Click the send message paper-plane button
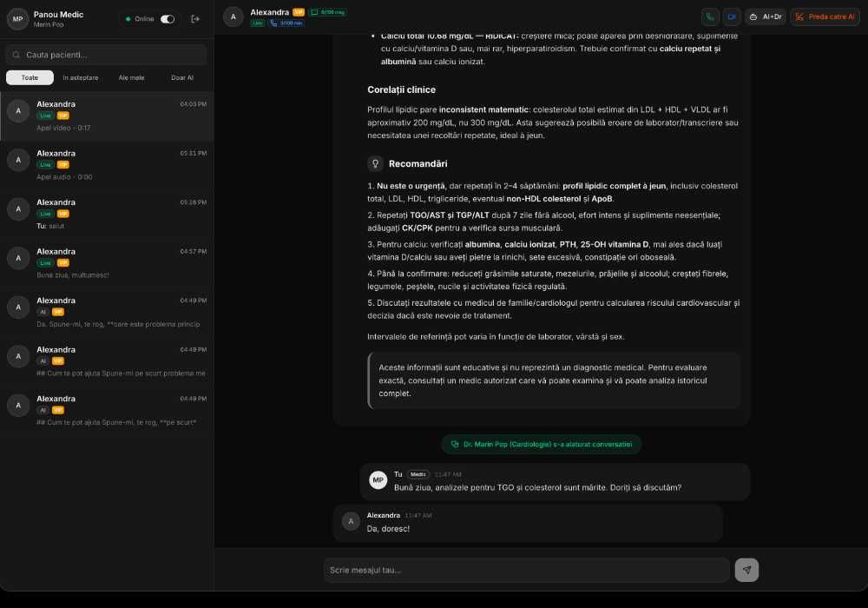Viewport: 868px width, 608px height. [746, 570]
